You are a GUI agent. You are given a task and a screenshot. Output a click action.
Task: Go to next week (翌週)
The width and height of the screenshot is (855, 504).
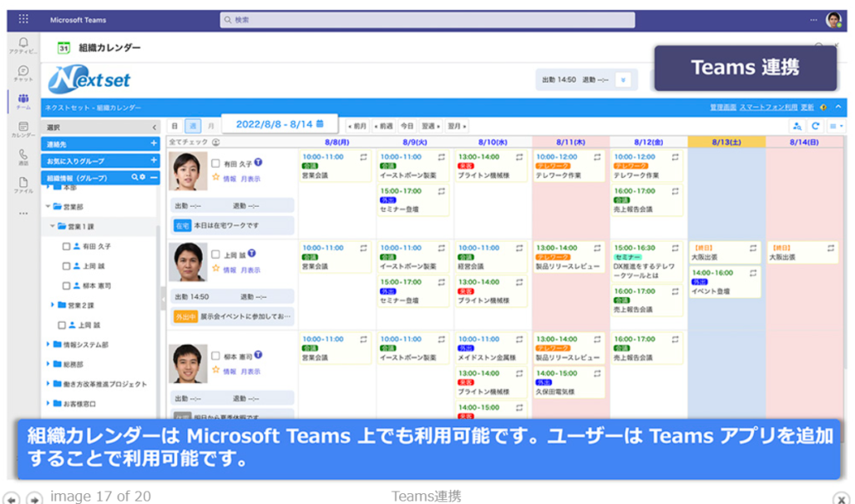pyautogui.click(x=430, y=126)
